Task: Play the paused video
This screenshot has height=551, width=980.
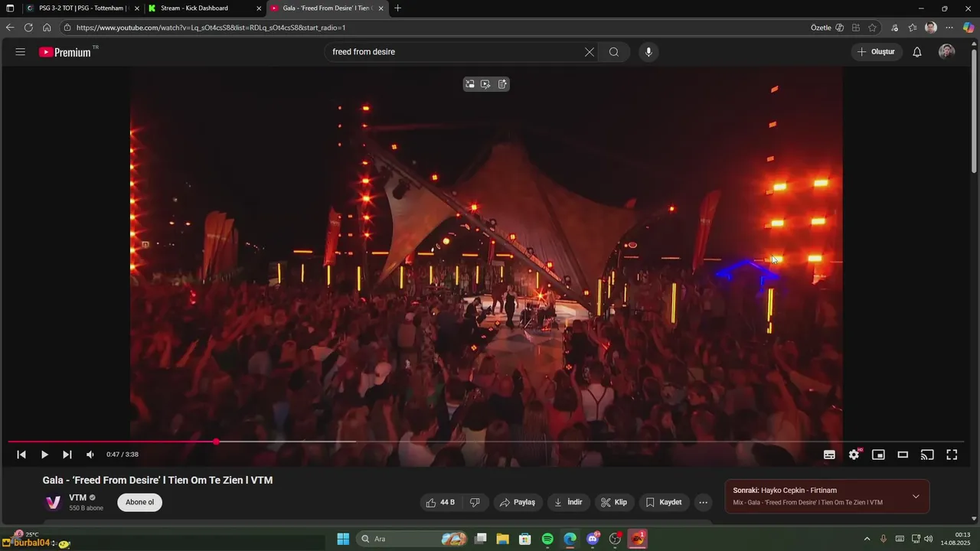Action: tap(44, 455)
